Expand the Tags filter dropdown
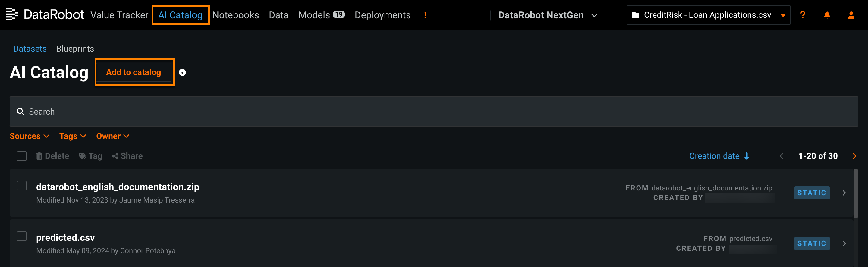This screenshot has width=868, height=267. (72, 136)
